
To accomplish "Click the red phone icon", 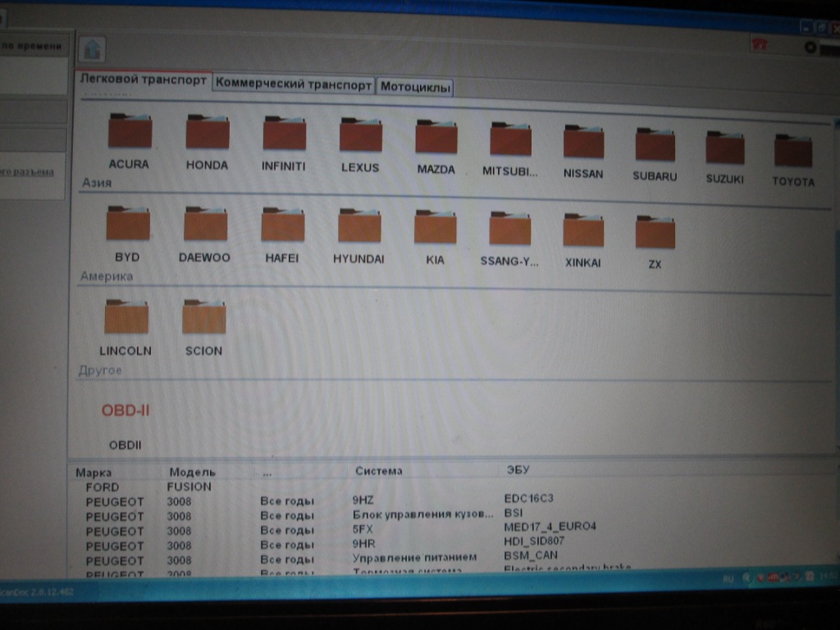I will (x=759, y=44).
